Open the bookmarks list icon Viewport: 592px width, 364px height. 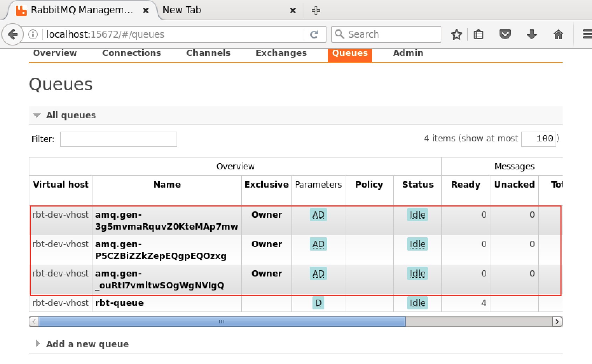pos(479,34)
